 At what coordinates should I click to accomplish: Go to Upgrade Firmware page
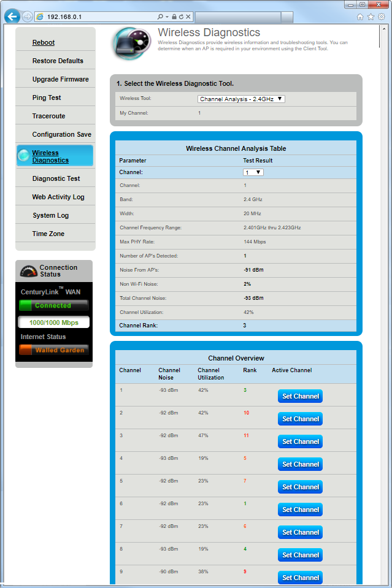click(x=60, y=79)
